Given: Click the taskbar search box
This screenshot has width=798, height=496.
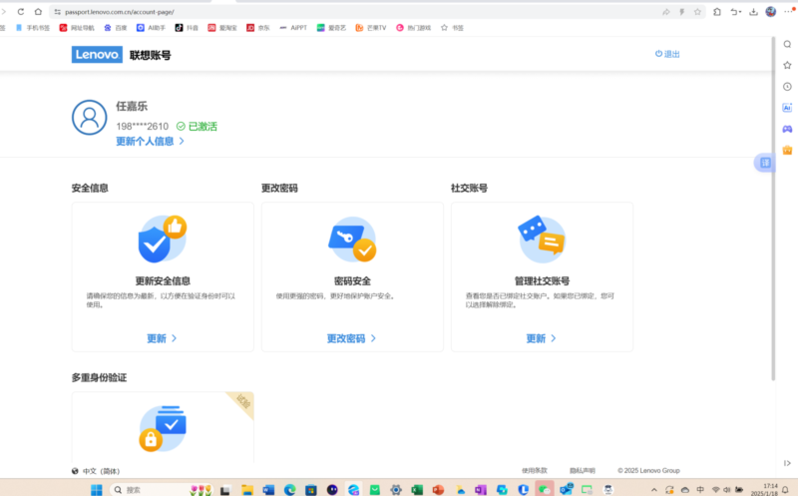Looking at the screenshot, I should click(x=161, y=490).
